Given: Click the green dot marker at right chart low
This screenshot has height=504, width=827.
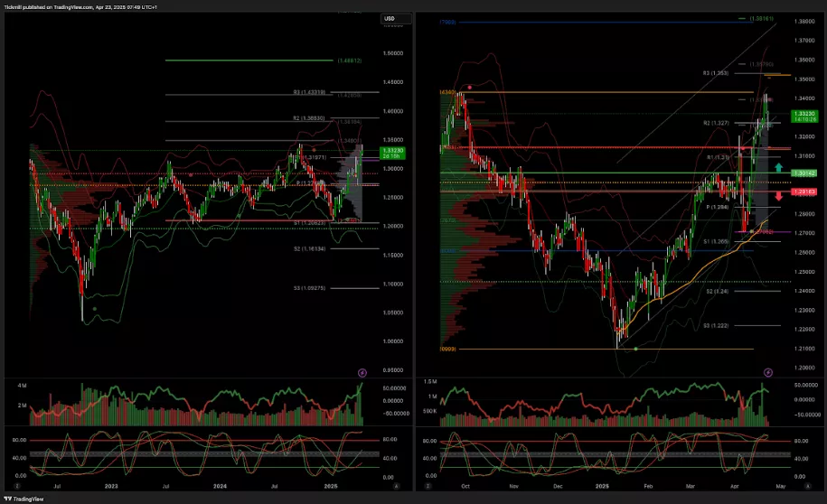Looking at the screenshot, I should pyautogui.click(x=635, y=349).
